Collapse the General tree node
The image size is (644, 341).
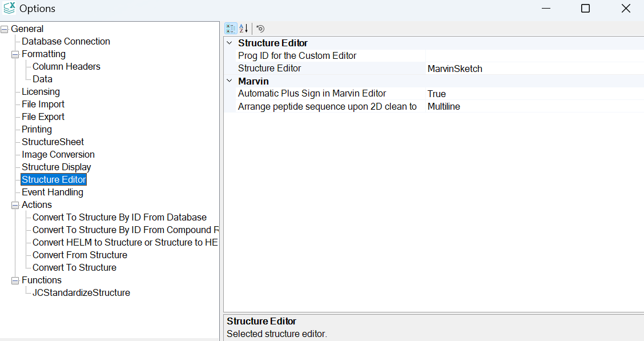click(x=4, y=28)
